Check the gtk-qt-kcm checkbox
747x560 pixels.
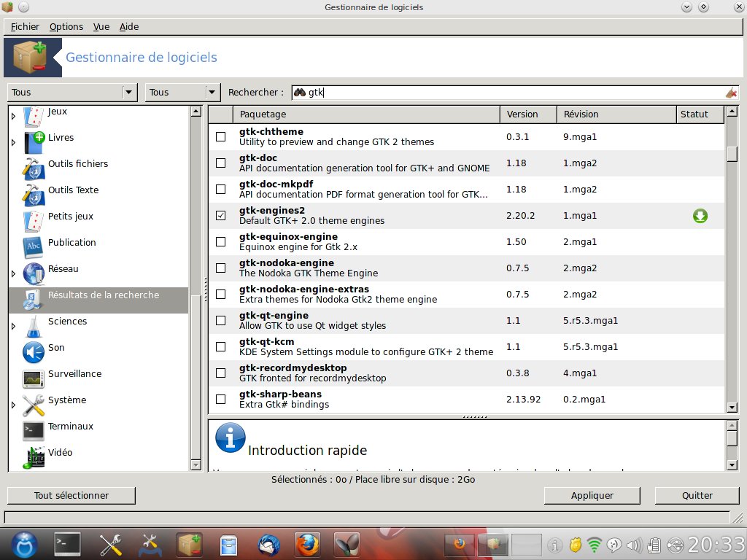[x=220, y=346]
